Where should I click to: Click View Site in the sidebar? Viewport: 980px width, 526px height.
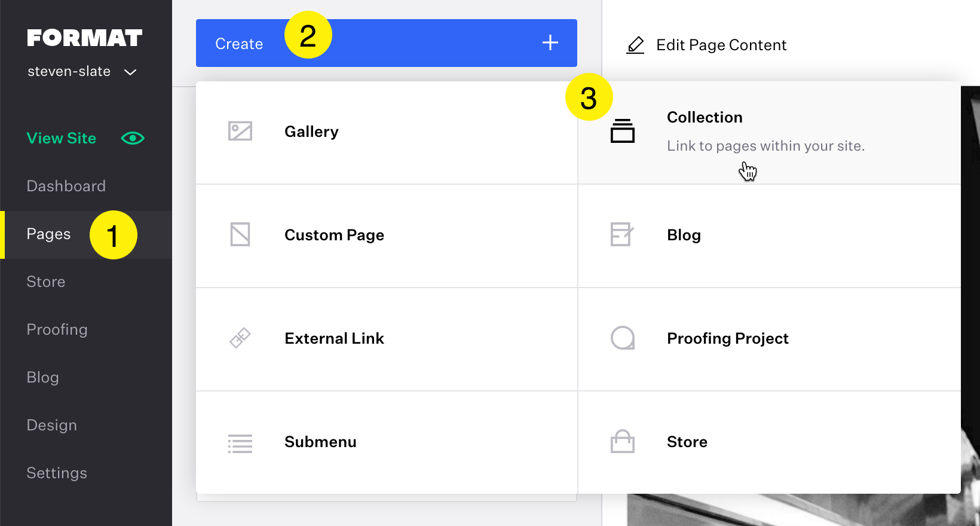click(x=61, y=138)
